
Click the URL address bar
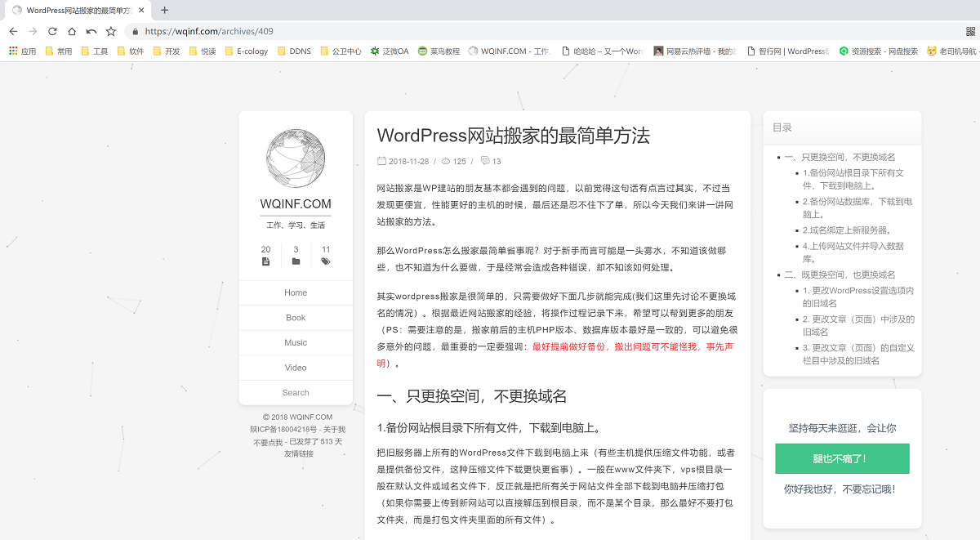point(490,31)
